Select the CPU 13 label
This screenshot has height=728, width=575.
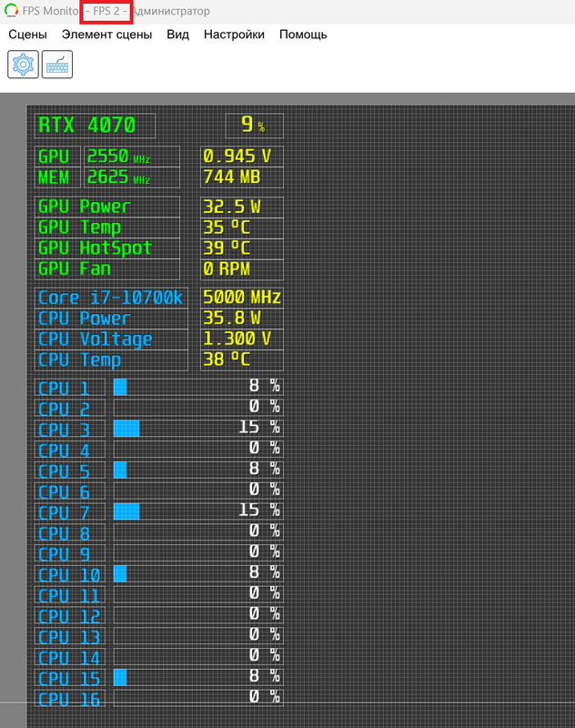click(70, 637)
